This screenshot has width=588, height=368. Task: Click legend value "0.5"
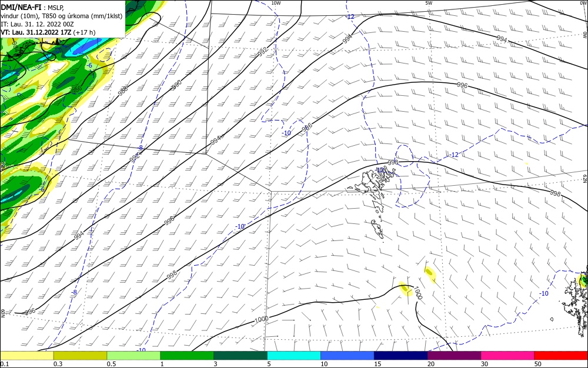click(x=111, y=364)
